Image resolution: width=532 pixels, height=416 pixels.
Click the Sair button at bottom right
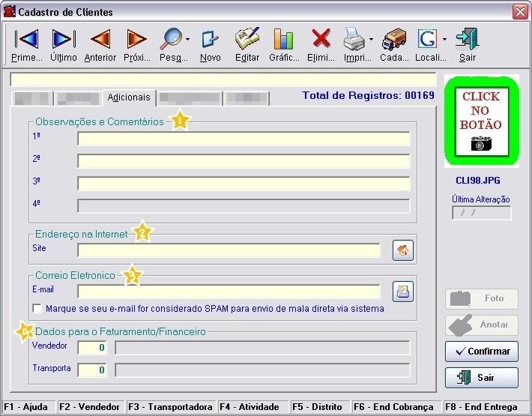[x=481, y=377]
